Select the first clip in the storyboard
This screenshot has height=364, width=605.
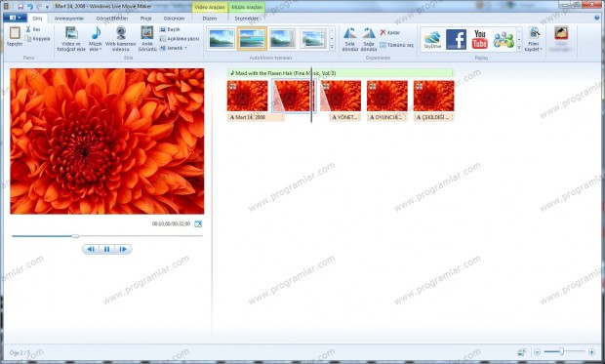[247, 96]
